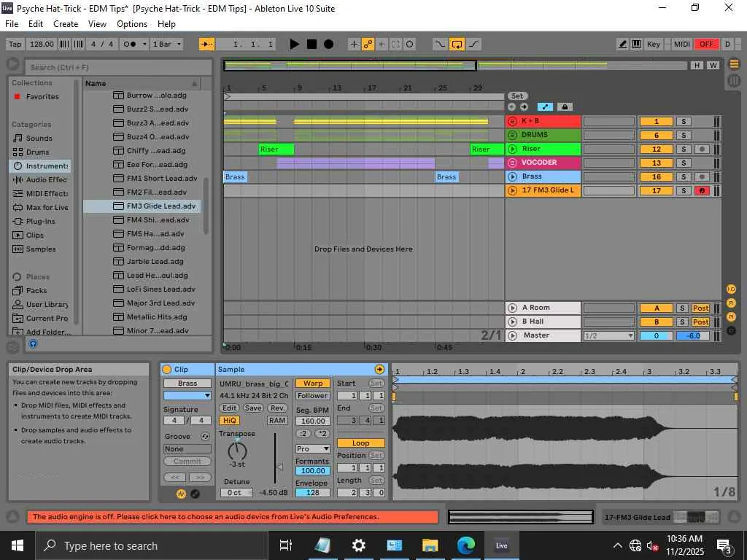This screenshot has width=747, height=560.
Task: Open Master output 1/2 dropdown
Action: click(x=609, y=335)
